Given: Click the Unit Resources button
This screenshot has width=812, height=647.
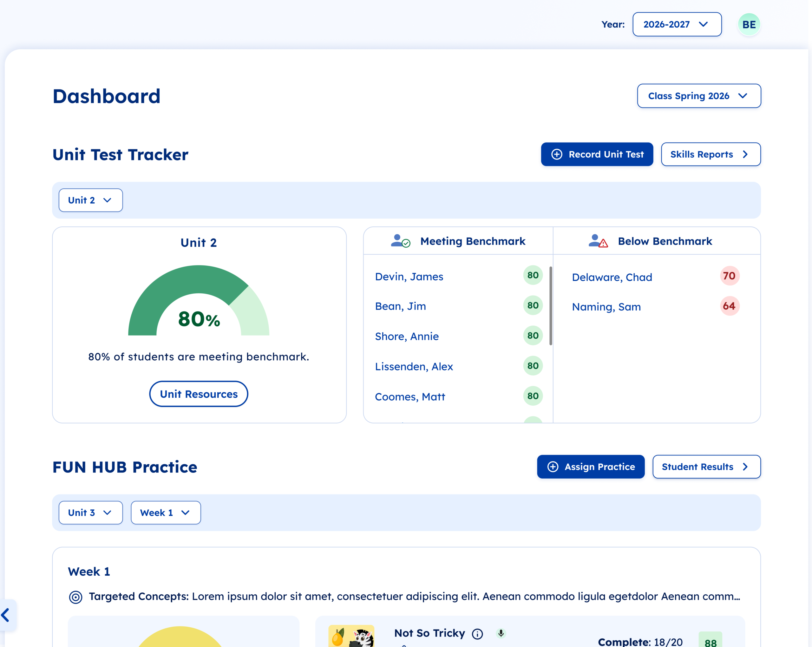Looking at the screenshot, I should coord(199,394).
